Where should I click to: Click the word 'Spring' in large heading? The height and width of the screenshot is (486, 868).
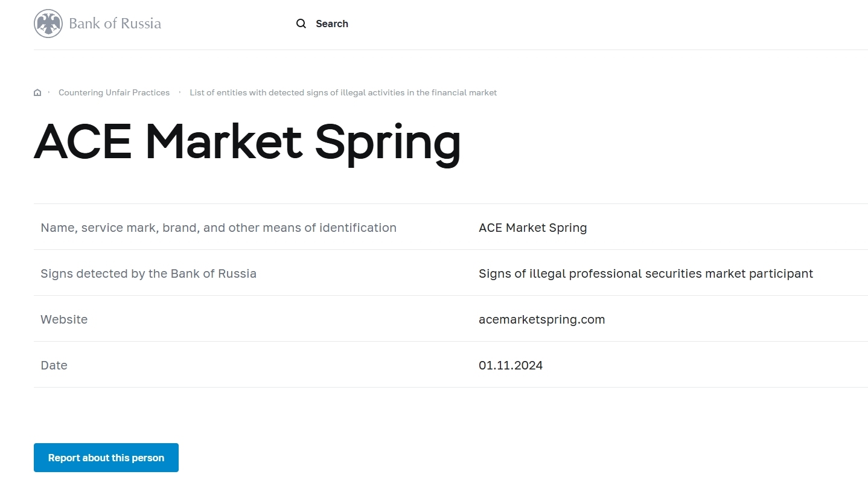pyautogui.click(x=388, y=142)
